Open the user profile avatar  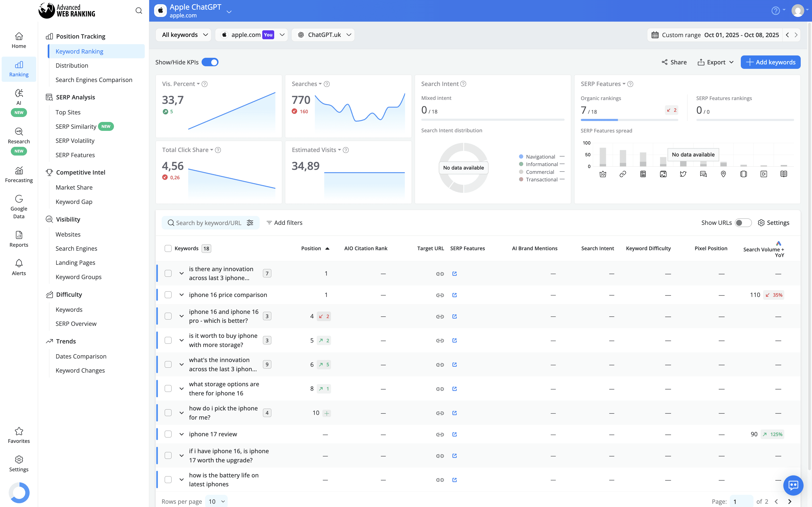pos(798,11)
